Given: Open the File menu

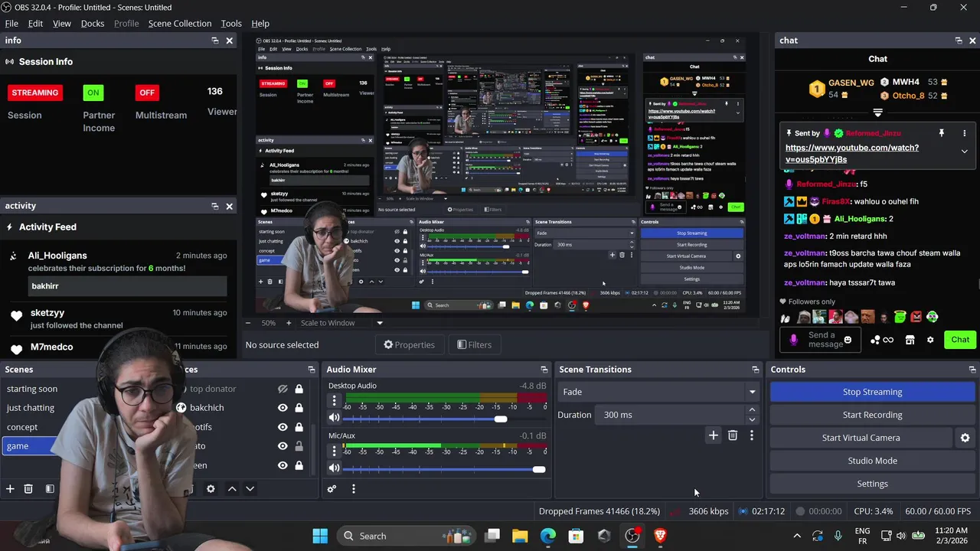Looking at the screenshot, I should [11, 23].
